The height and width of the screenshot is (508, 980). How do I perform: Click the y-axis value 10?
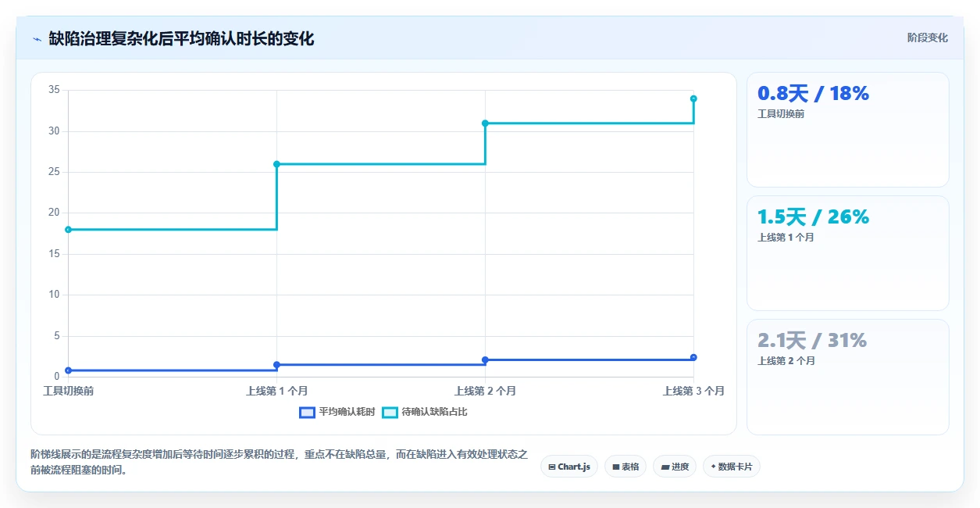point(55,295)
